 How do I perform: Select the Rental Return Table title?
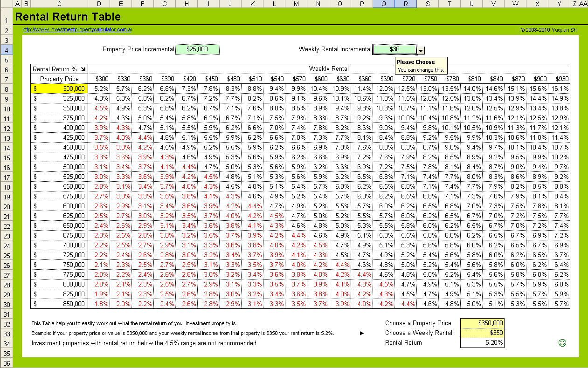[68, 17]
